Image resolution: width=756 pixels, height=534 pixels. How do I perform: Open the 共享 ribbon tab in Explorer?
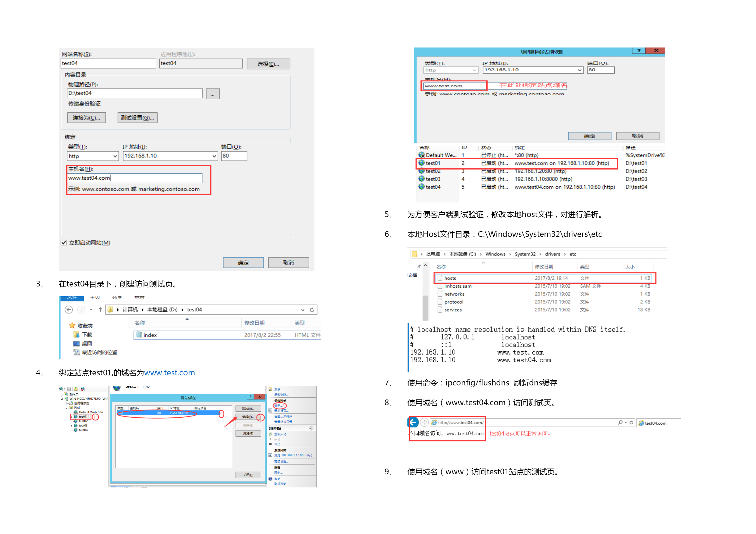coord(117,297)
